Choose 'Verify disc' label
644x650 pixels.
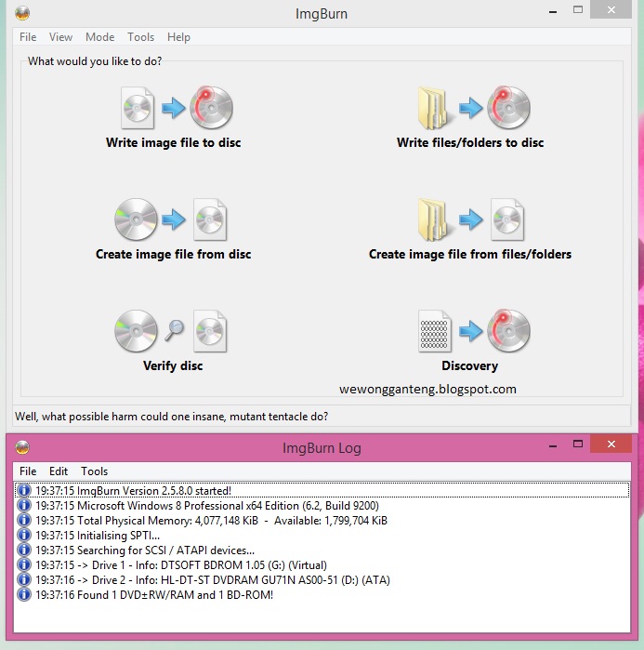[x=173, y=365]
